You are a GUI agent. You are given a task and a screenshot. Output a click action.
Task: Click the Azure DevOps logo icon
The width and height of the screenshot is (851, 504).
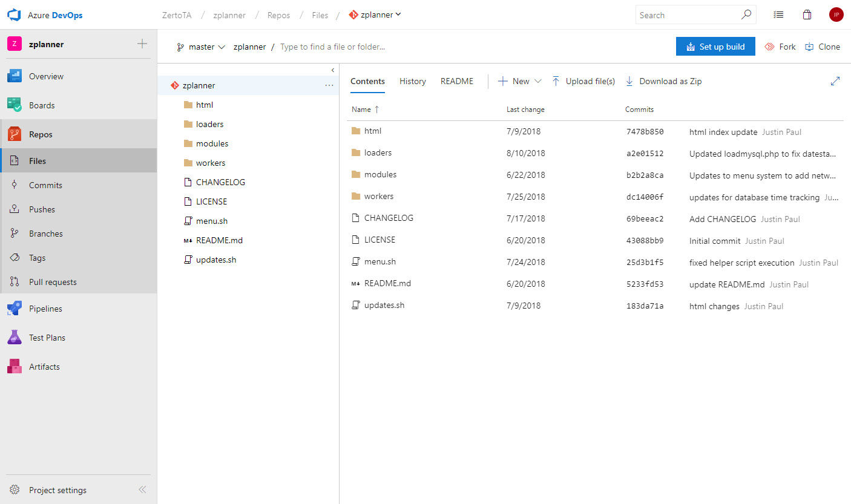click(13, 15)
